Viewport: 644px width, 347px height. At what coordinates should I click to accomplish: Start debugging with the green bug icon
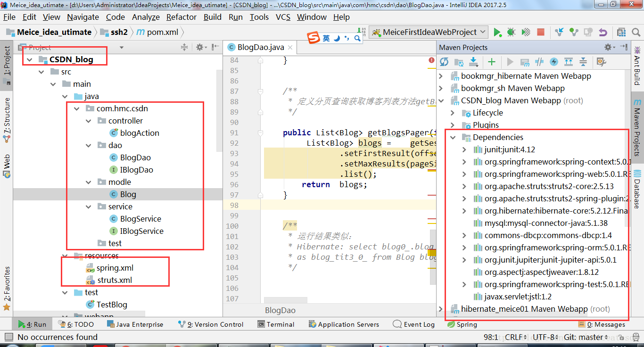tap(511, 32)
